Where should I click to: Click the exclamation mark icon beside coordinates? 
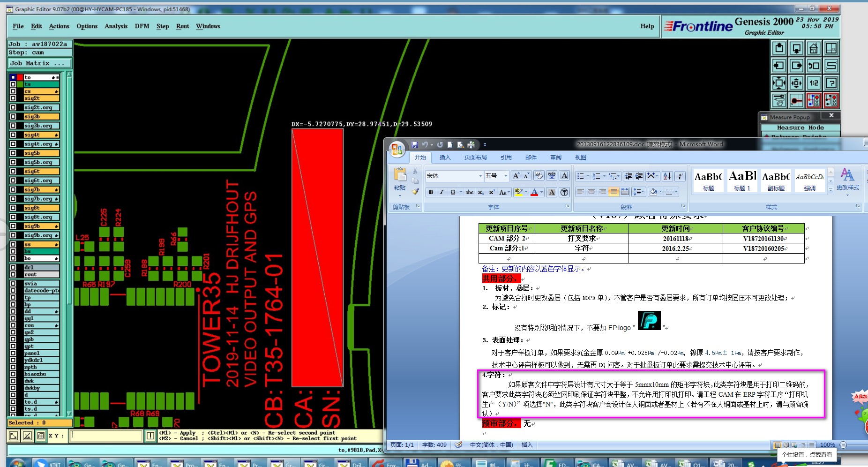point(150,436)
